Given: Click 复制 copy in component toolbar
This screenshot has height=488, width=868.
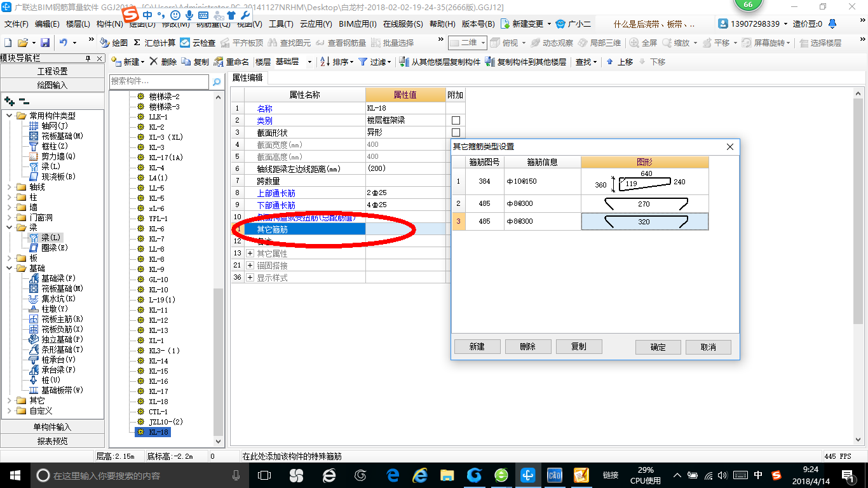Looking at the screenshot, I should [x=196, y=62].
